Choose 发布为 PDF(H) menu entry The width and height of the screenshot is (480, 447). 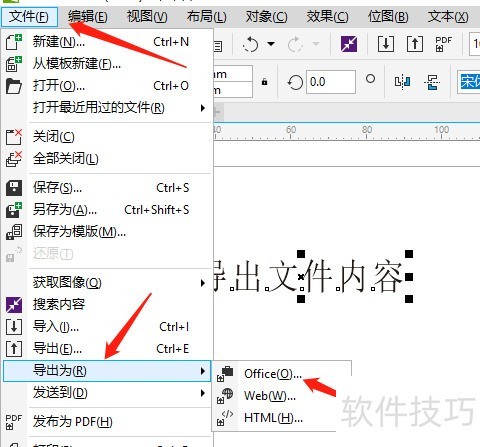tap(107, 422)
